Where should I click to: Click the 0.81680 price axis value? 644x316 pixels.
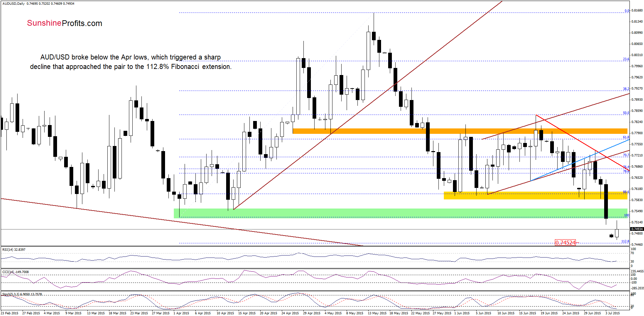[x=637, y=10]
